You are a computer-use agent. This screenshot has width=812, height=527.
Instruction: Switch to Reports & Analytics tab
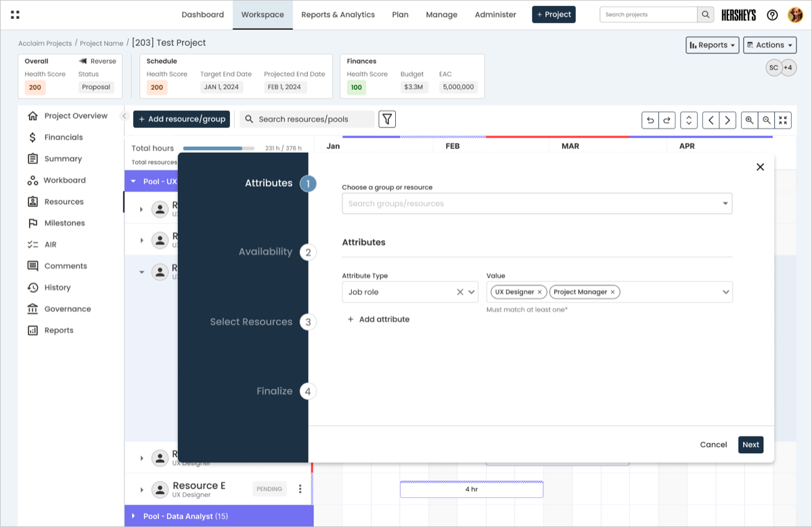click(x=338, y=15)
